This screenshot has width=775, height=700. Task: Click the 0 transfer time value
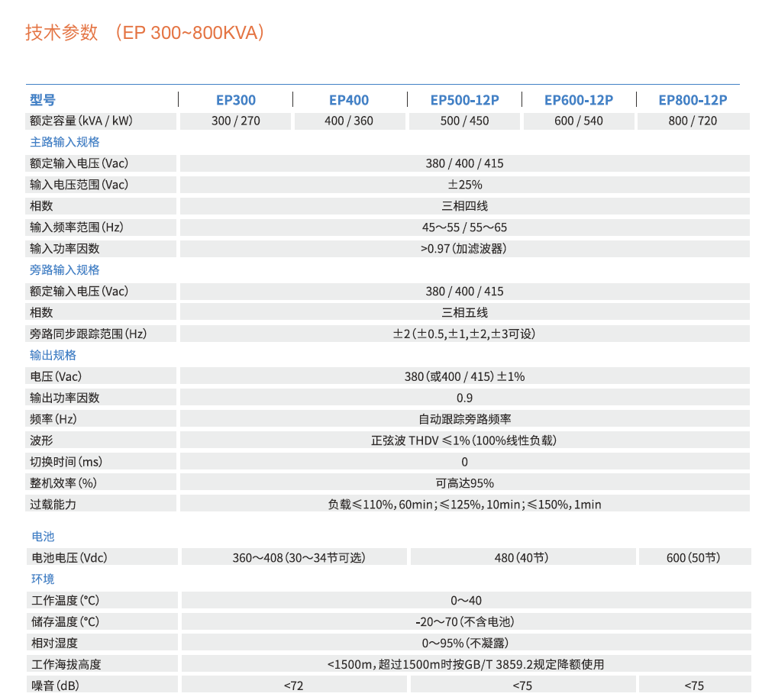point(464,462)
